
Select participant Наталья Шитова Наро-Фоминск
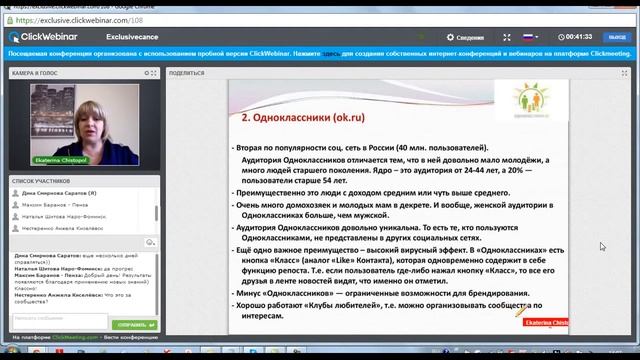[64, 217]
